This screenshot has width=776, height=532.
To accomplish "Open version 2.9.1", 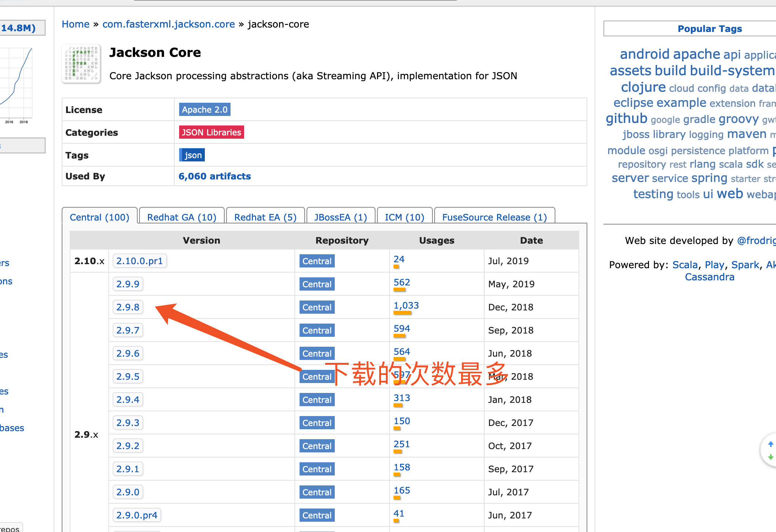I will pyautogui.click(x=128, y=469).
